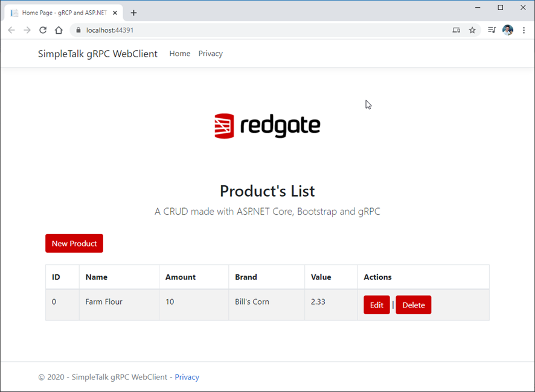Select the Home Page - gRCP tab
The height and width of the screenshot is (392, 535).
tap(63, 13)
